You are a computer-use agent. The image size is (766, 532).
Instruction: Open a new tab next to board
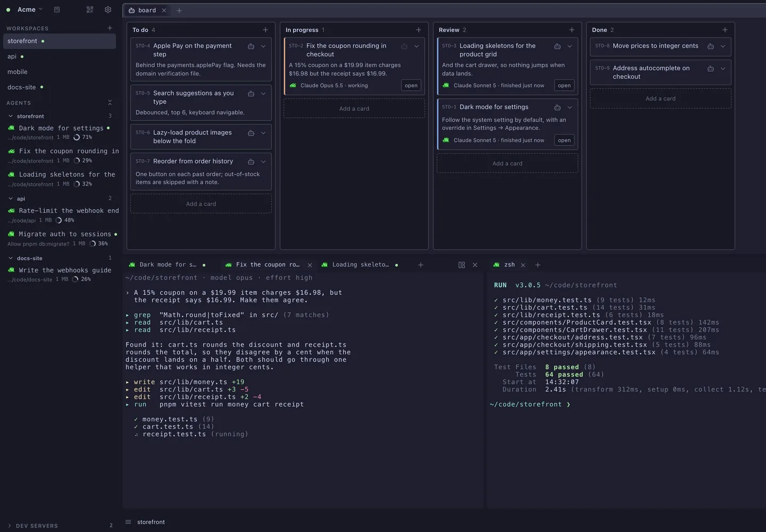pyautogui.click(x=179, y=11)
